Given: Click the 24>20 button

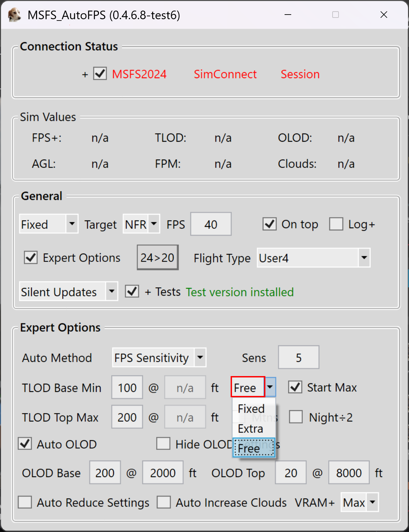Looking at the screenshot, I should pos(158,258).
